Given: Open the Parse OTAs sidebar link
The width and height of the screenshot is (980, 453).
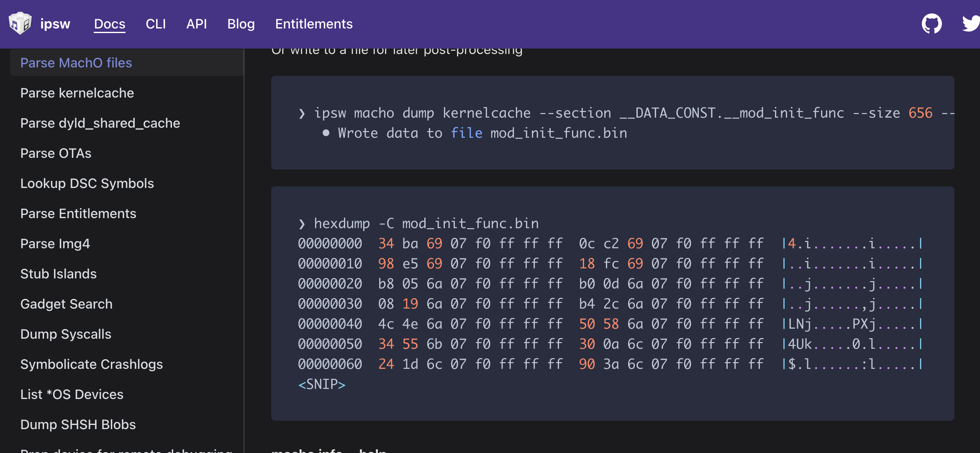Looking at the screenshot, I should [56, 153].
